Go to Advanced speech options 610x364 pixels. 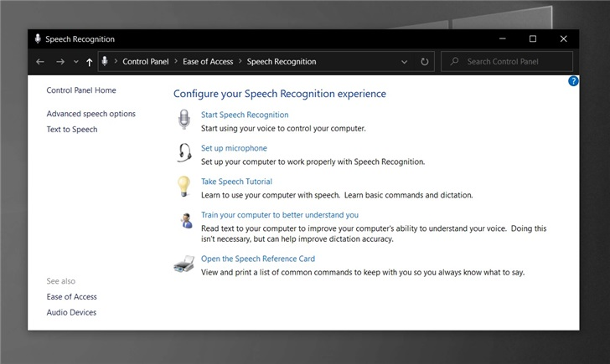pos(90,114)
